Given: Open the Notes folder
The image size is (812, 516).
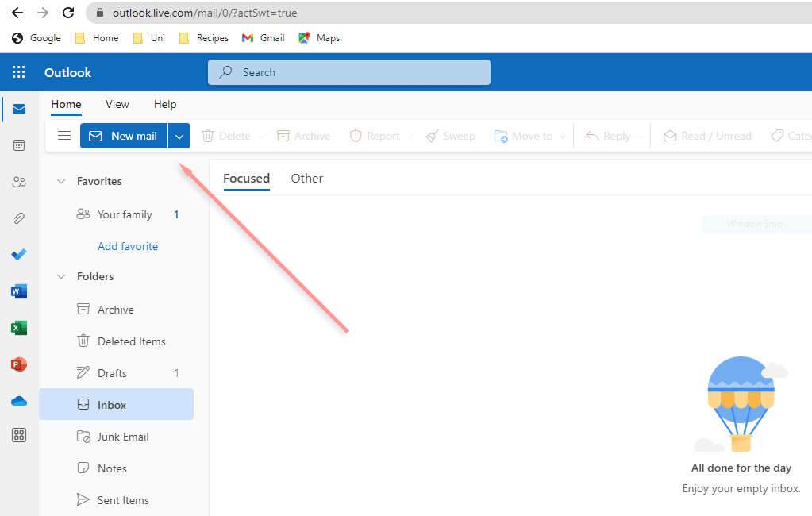Looking at the screenshot, I should (116, 468).
